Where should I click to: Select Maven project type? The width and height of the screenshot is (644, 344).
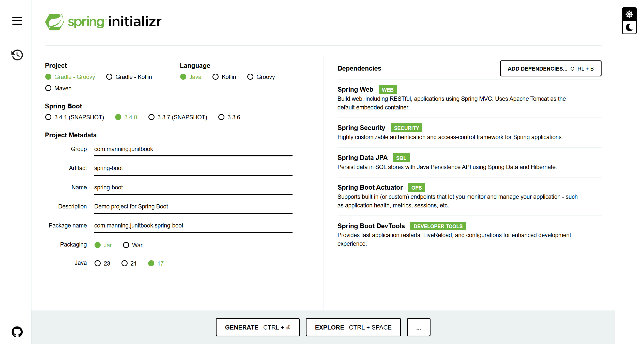click(x=58, y=88)
